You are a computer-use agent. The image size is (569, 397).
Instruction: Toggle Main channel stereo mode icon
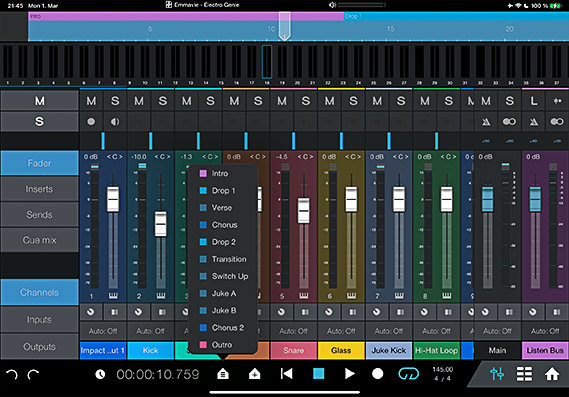coord(509,122)
